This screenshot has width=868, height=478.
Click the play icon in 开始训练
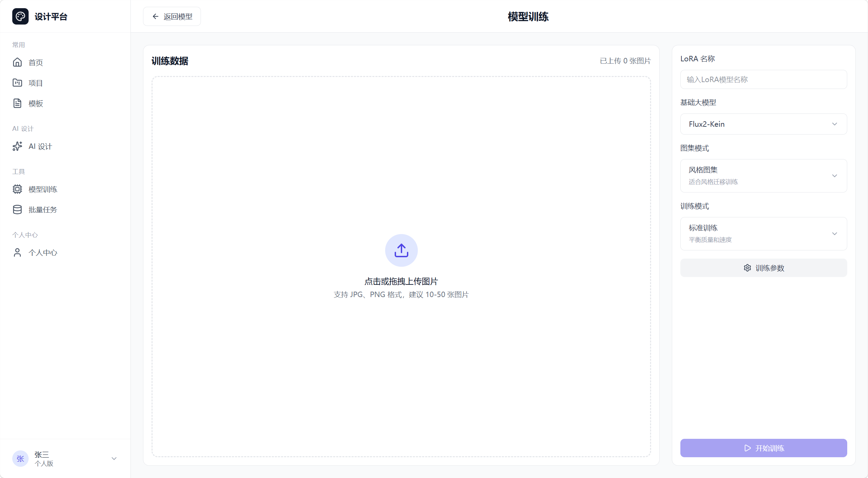[x=748, y=448]
